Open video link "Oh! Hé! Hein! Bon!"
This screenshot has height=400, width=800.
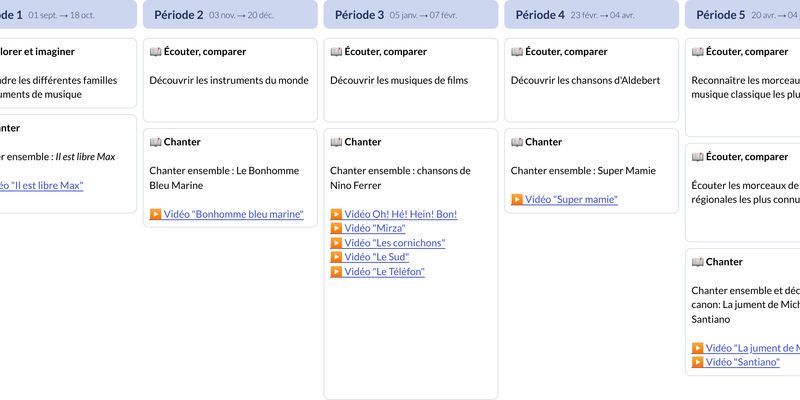pyautogui.click(x=400, y=214)
